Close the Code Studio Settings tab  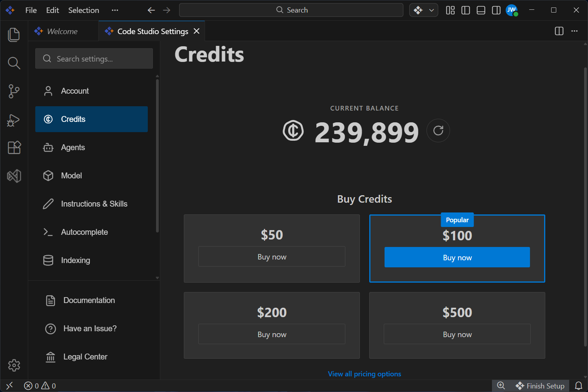(x=196, y=31)
